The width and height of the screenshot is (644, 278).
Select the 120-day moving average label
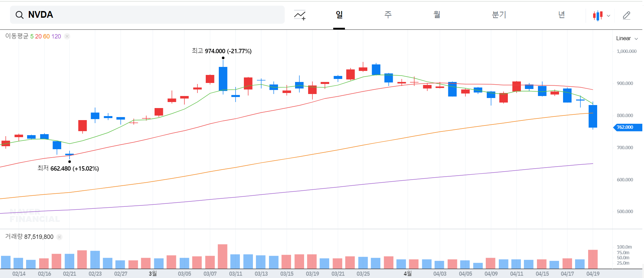56,36
